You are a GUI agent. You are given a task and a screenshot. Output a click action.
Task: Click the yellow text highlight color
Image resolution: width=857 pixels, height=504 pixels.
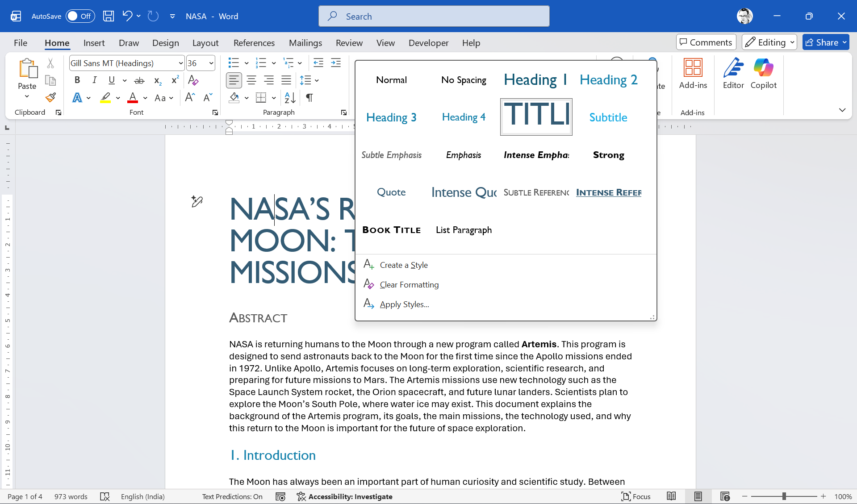105,98
